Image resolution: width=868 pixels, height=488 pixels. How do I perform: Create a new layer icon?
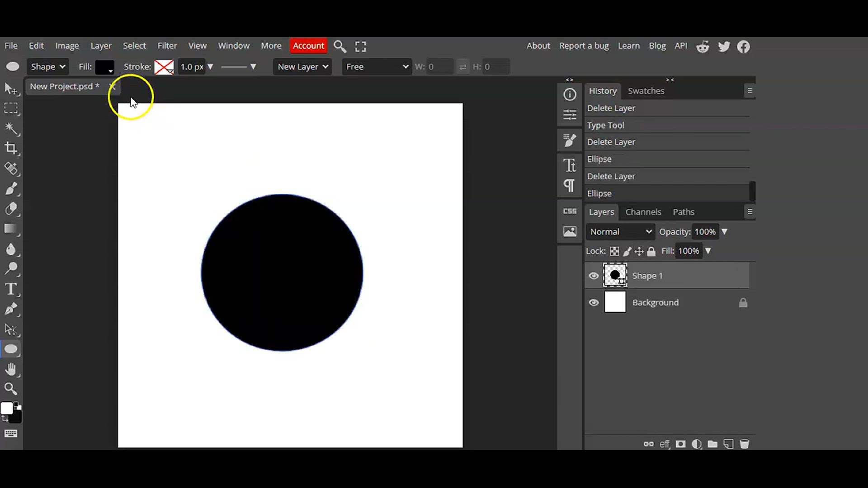[x=728, y=444]
